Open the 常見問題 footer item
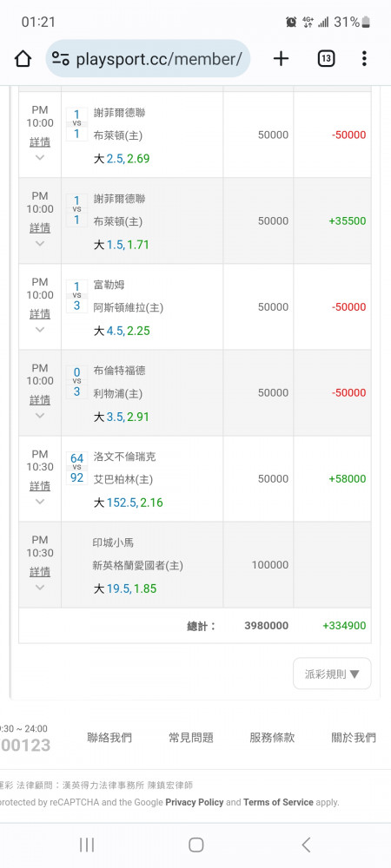Viewport: 391px width, 868px height. click(191, 737)
